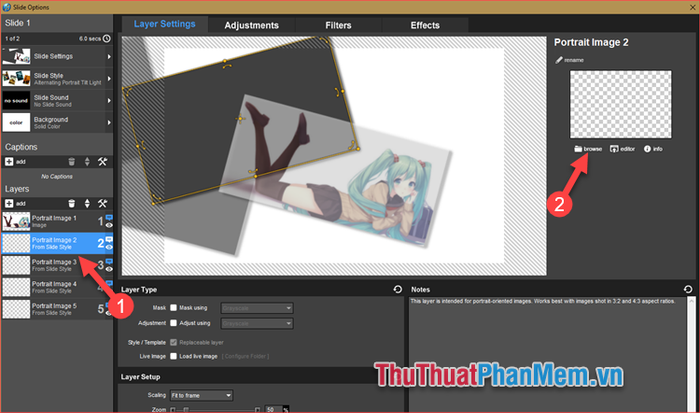Switch to Filters tab

coord(338,25)
